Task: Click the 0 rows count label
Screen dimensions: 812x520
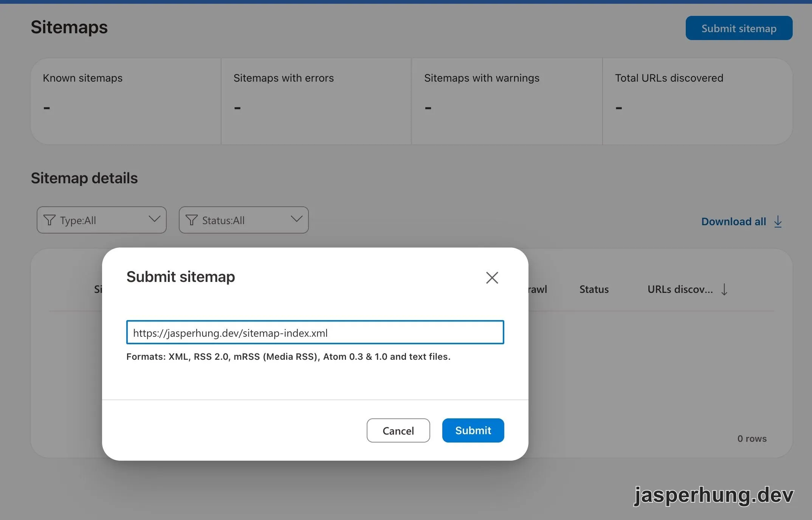Action: [x=752, y=439]
